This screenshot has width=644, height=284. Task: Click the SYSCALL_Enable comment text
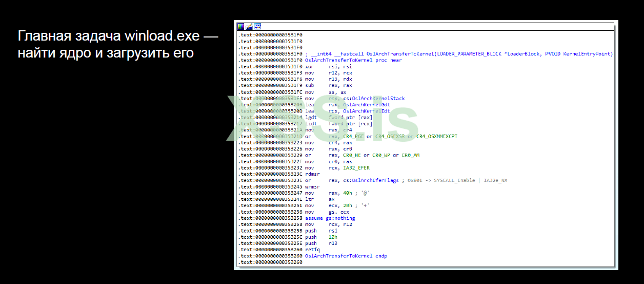point(454,180)
